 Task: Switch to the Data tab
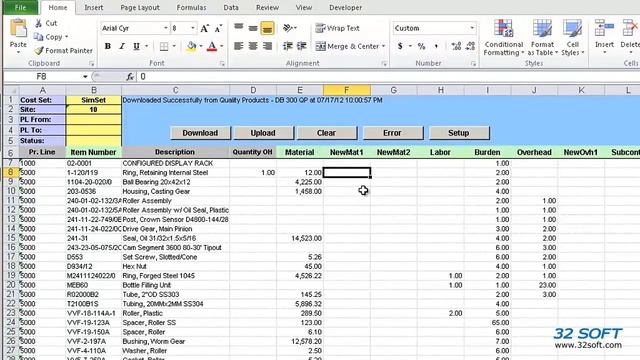point(231,7)
